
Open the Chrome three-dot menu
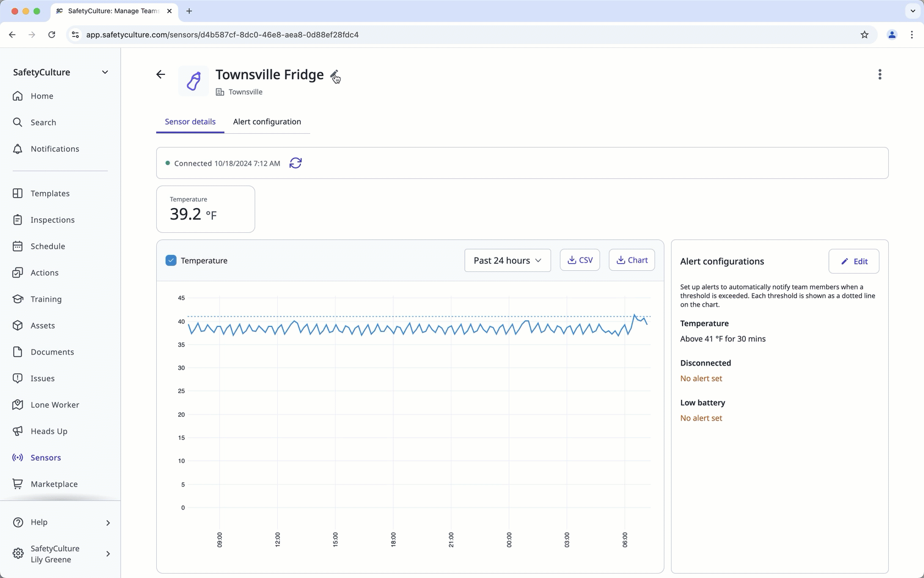(912, 35)
